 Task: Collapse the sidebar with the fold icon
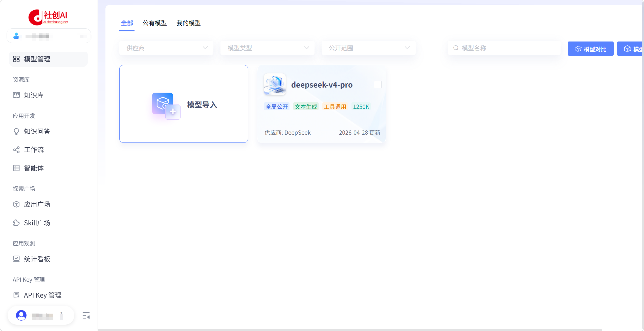coord(86,316)
